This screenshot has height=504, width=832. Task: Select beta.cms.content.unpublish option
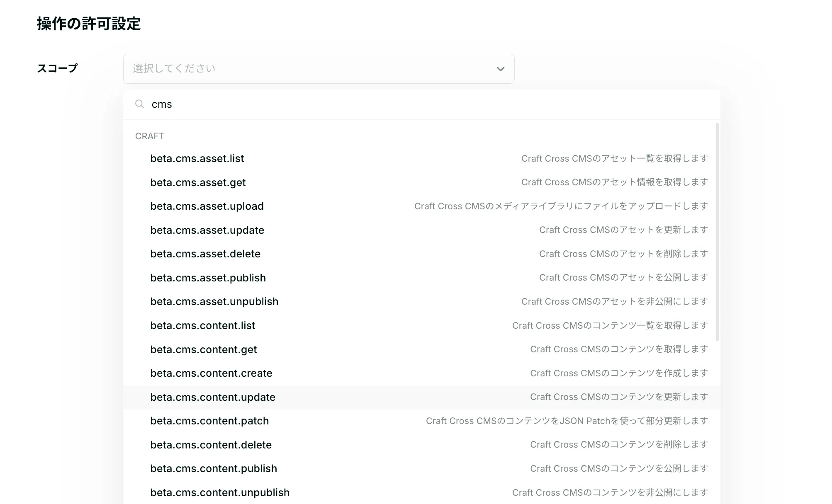pos(421,492)
